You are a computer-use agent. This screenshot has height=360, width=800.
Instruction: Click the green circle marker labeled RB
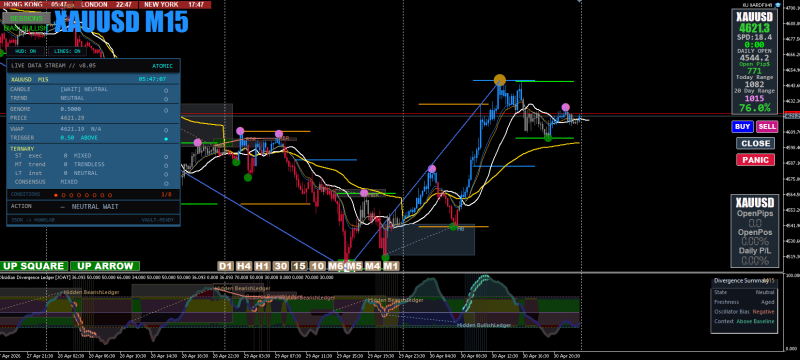pyautogui.click(x=453, y=227)
